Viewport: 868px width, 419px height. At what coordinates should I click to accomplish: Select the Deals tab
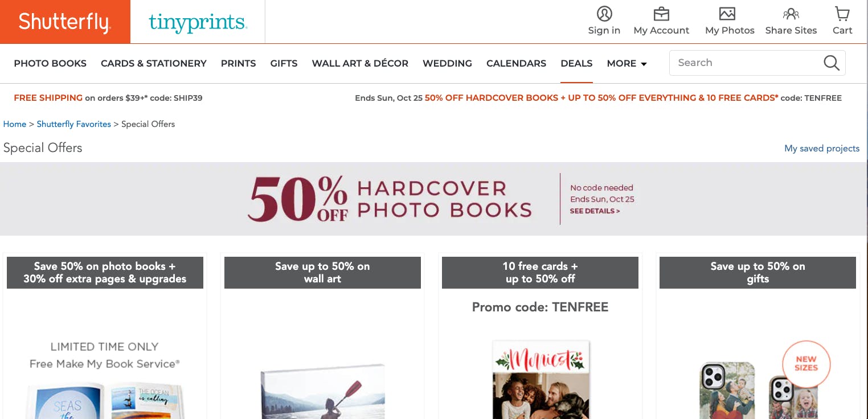576,63
